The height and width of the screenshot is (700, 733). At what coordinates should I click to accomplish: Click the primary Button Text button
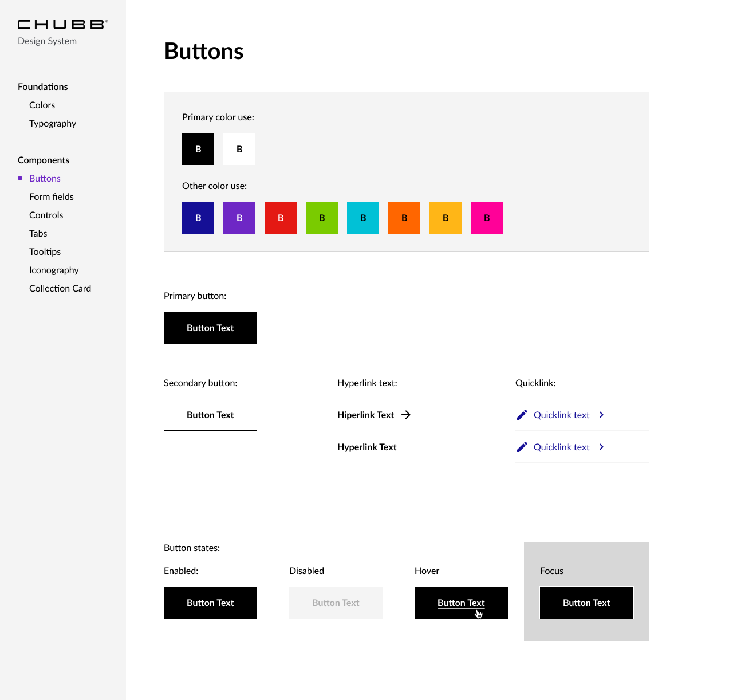pos(210,328)
